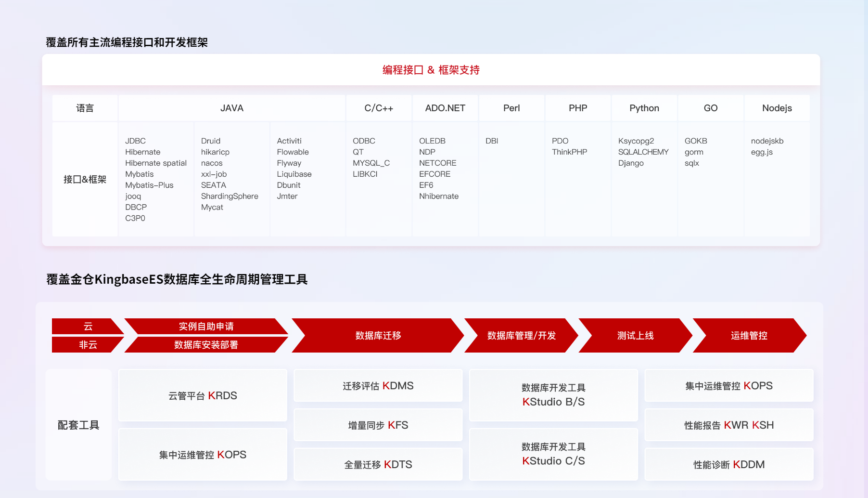Click the 'SQLALCHEMY' entry
This screenshot has height=498, width=868.
click(x=643, y=152)
